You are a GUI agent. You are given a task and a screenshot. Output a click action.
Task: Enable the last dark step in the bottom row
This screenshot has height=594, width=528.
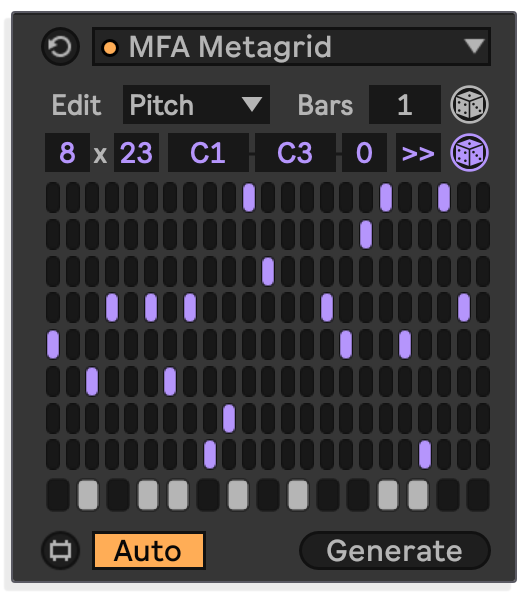[478, 495]
